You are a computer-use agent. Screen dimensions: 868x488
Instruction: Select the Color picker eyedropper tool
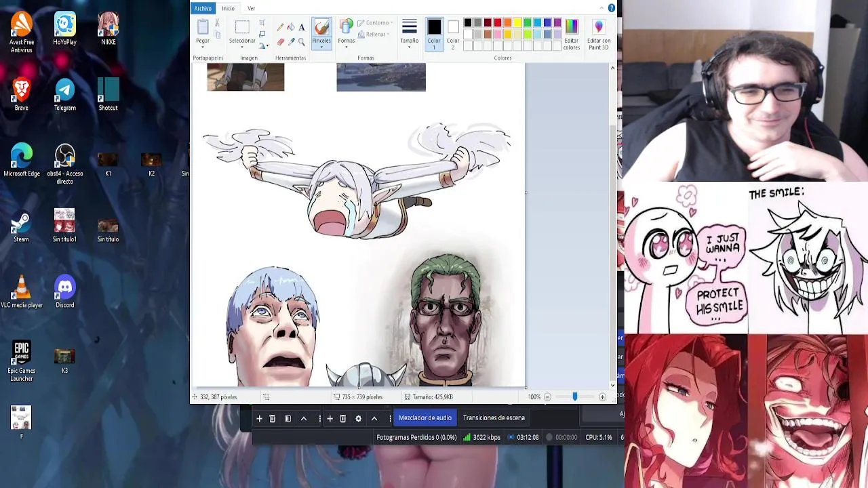291,42
